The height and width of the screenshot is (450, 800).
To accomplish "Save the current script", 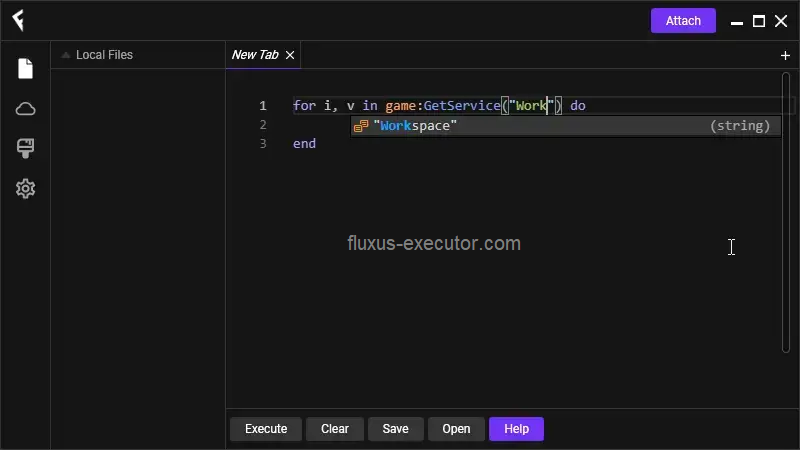I will click(395, 429).
